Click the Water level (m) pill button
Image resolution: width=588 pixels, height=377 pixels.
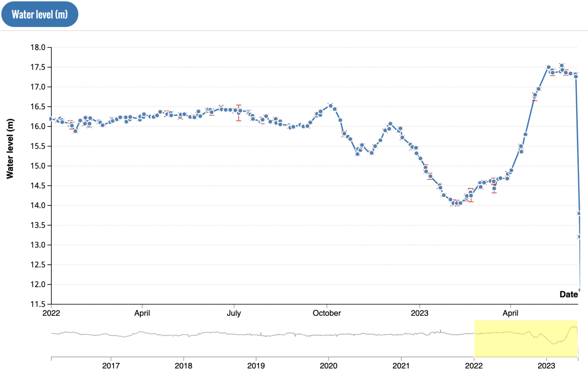pyautogui.click(x=39, y=15)
